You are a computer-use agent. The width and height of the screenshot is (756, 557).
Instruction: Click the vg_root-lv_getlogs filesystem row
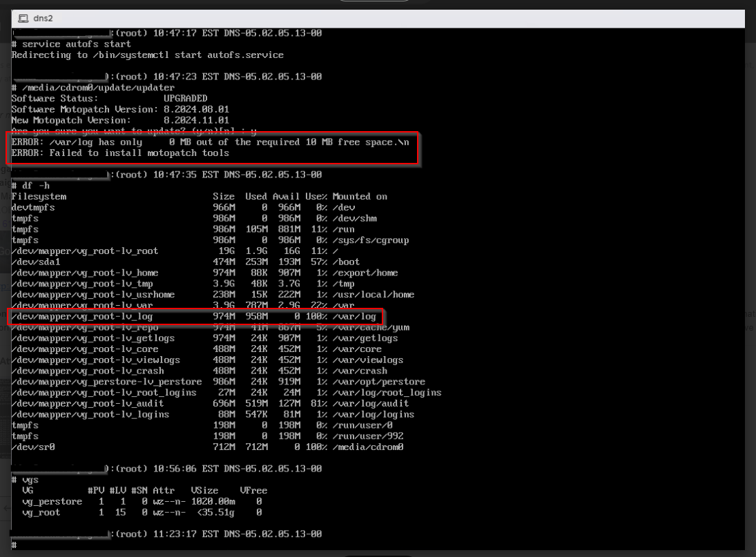coord(205,338)
